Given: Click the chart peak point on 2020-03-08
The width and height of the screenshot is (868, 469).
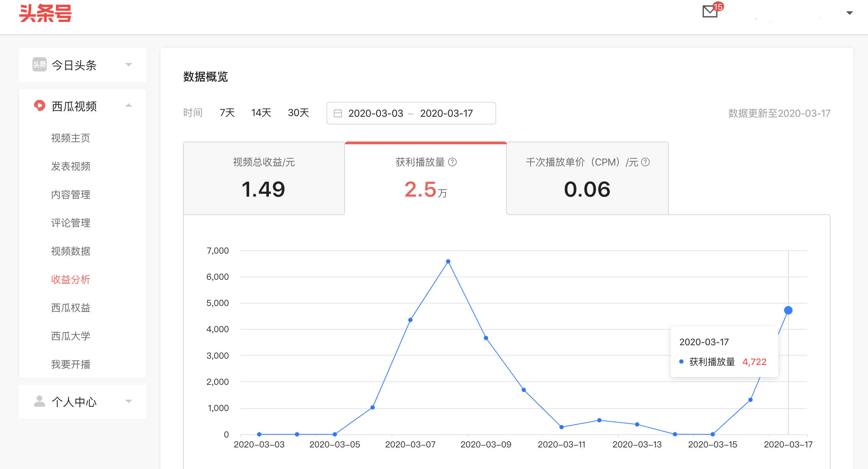Looking at the screenshot, I should (x=448, y=261).
